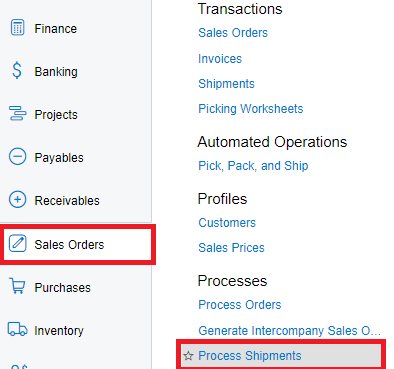Select the Process Shipments menu entry
This screenshot has width=394, height=369.
(281, 356)
